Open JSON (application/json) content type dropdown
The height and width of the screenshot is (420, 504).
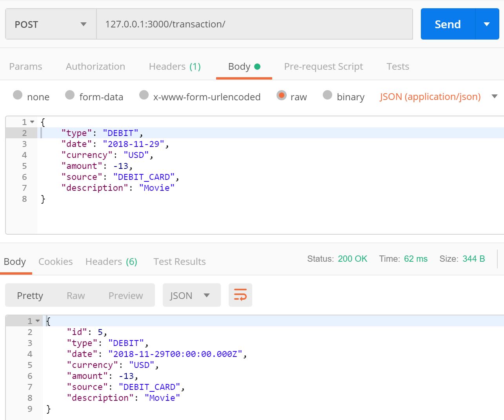pos(438,97)
